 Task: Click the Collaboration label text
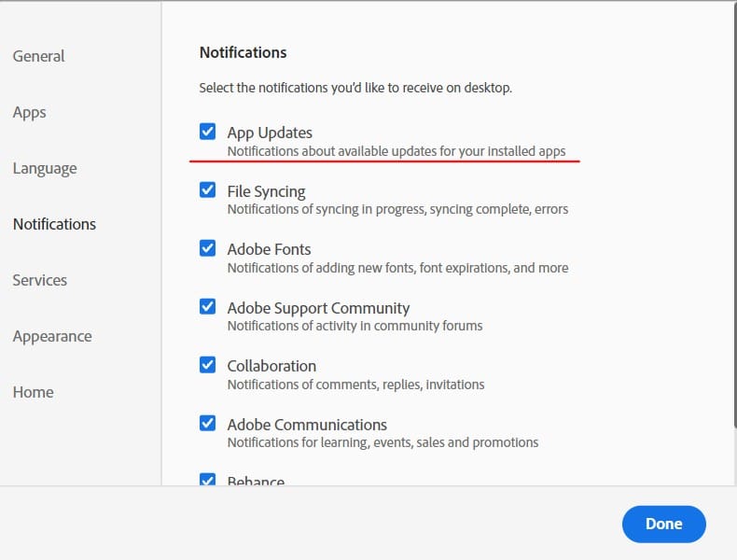(x=271, y=366)
